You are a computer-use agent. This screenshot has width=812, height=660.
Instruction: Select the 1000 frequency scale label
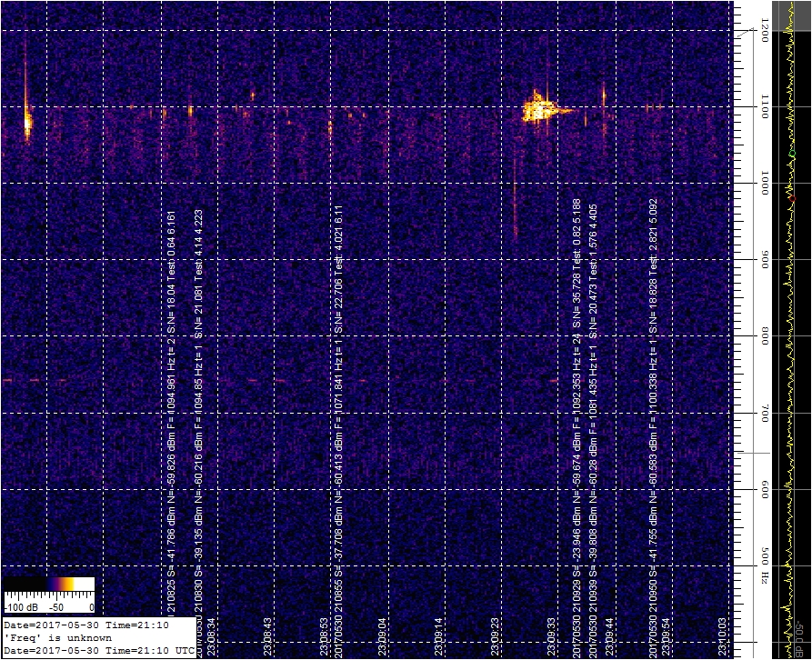(763, 185)
